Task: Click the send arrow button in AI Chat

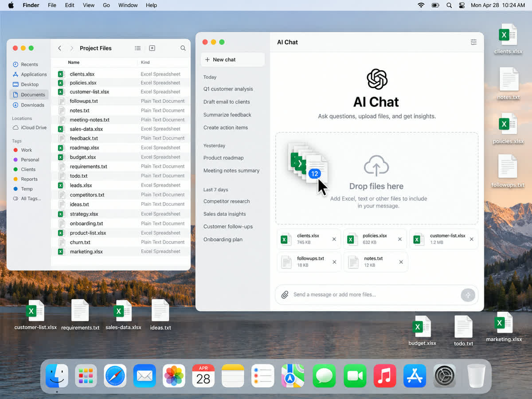Action: 468,295
